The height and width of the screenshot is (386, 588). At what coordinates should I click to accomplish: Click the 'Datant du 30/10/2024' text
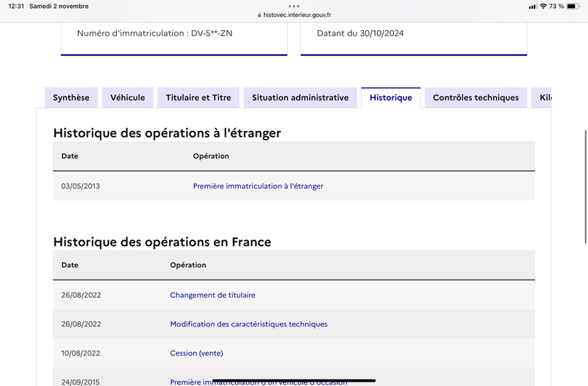360,33
